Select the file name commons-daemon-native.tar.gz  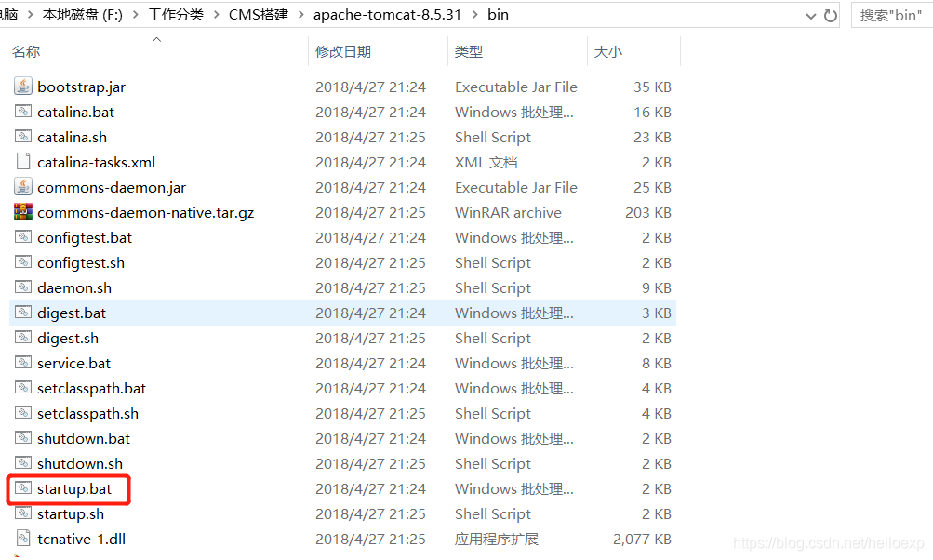[x=146, y=212]
